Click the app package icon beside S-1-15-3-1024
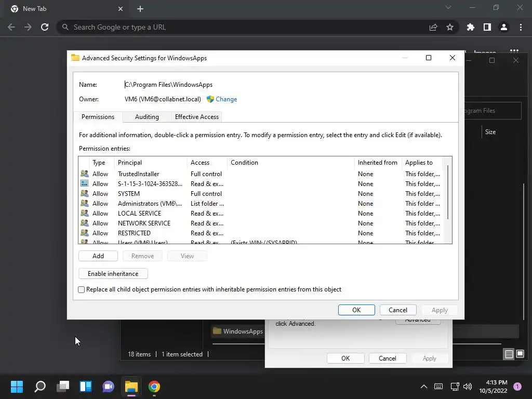The height and width of the screenshot is (399, 532). pos(85,183)
